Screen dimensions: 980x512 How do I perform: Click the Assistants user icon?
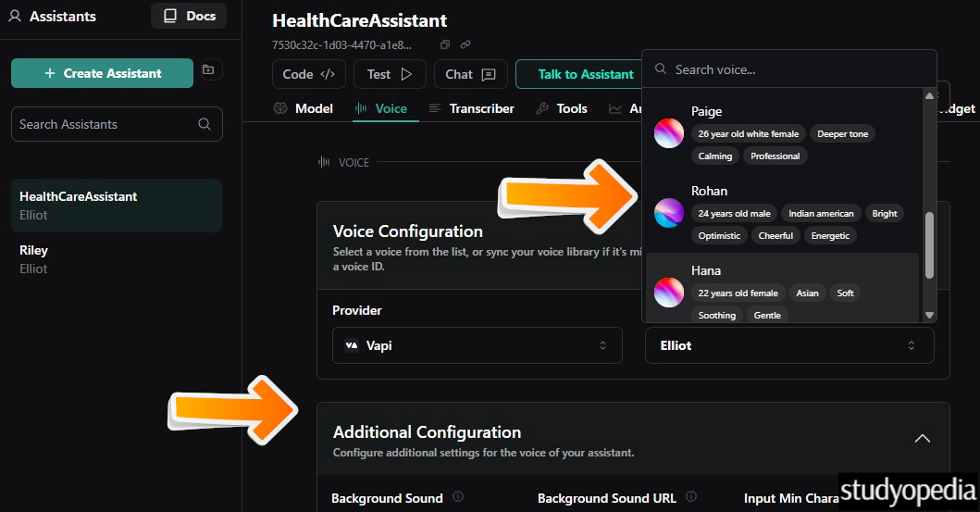pos(15,17)
